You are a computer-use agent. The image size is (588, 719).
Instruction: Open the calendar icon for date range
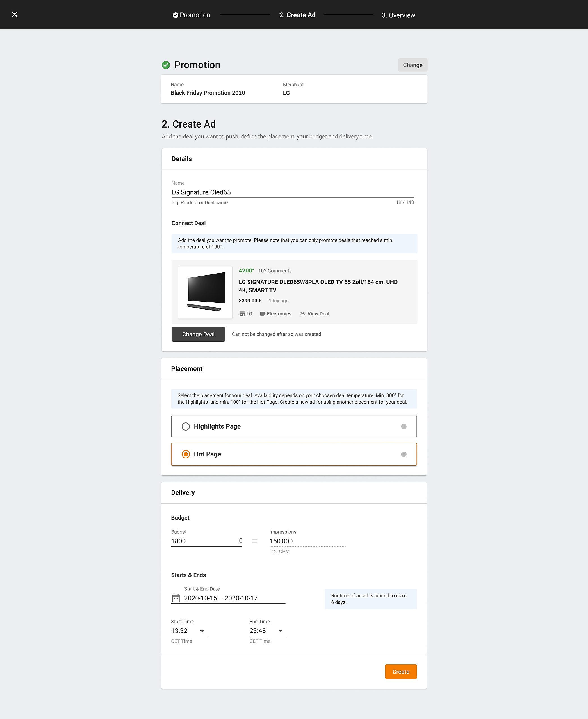(x=176, y=598)
